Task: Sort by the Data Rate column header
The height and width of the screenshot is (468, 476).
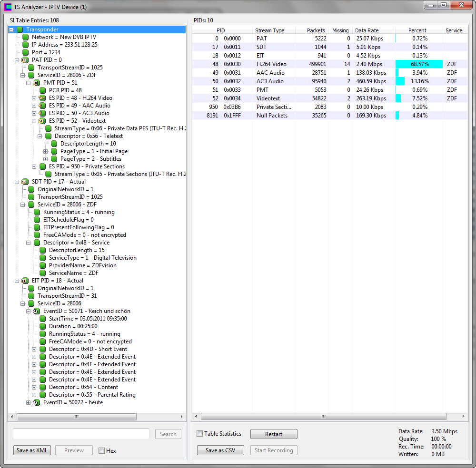Action: (367, 30)
